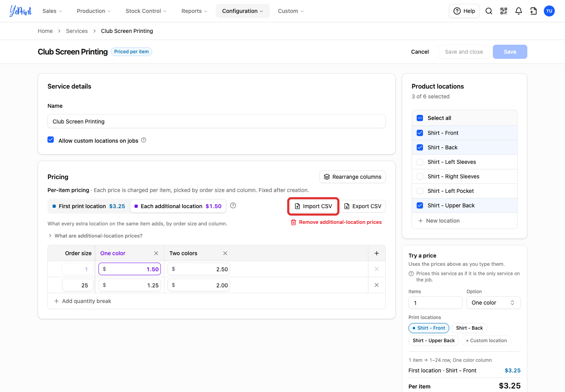The height and width of the screenshot is (392, 565).
Task: Open the Reports menu
Action: point(194,11)
